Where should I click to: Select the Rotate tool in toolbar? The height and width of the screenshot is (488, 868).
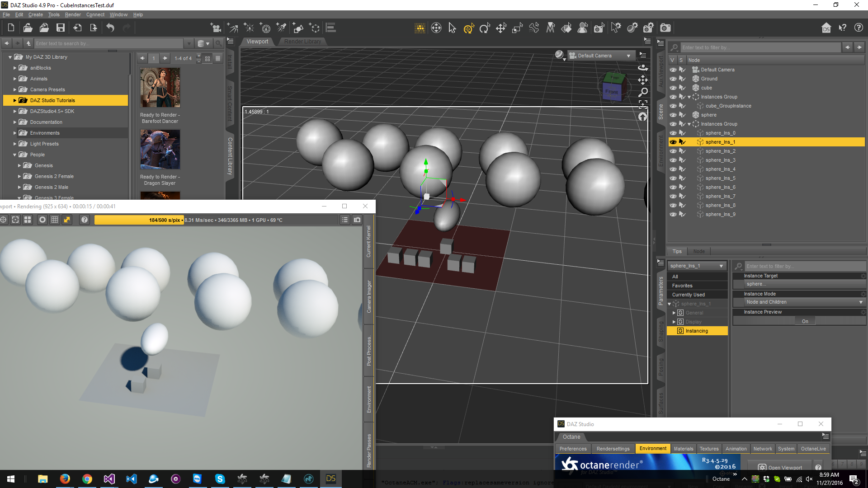tap(485, 28)
